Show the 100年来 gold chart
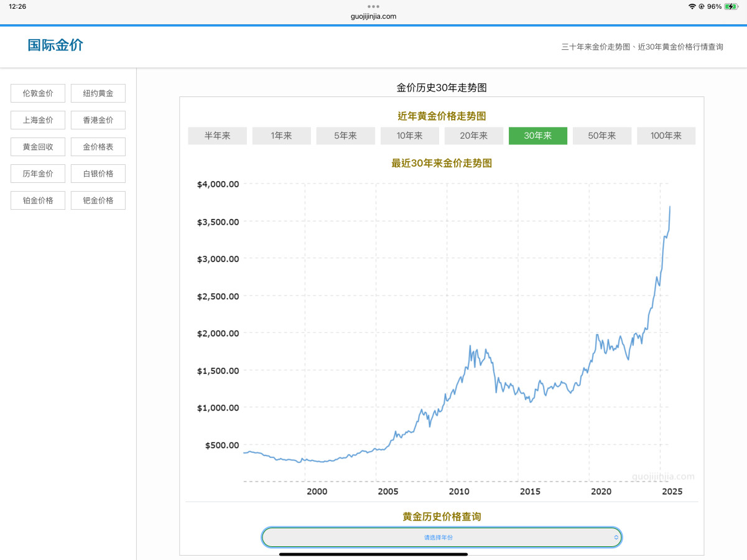Image resolution: width=747 pixels, height=560 pixels. 666,136
